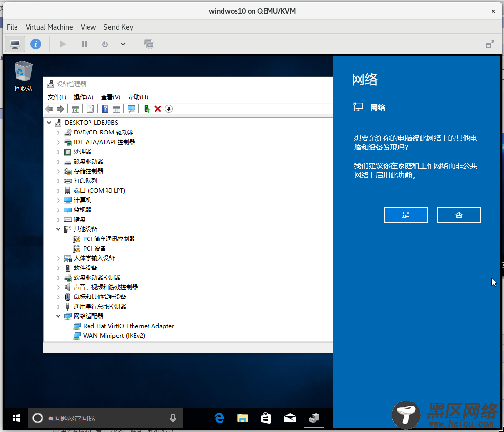
Task: Open File Explorer from taskbar
Action: 243,418
